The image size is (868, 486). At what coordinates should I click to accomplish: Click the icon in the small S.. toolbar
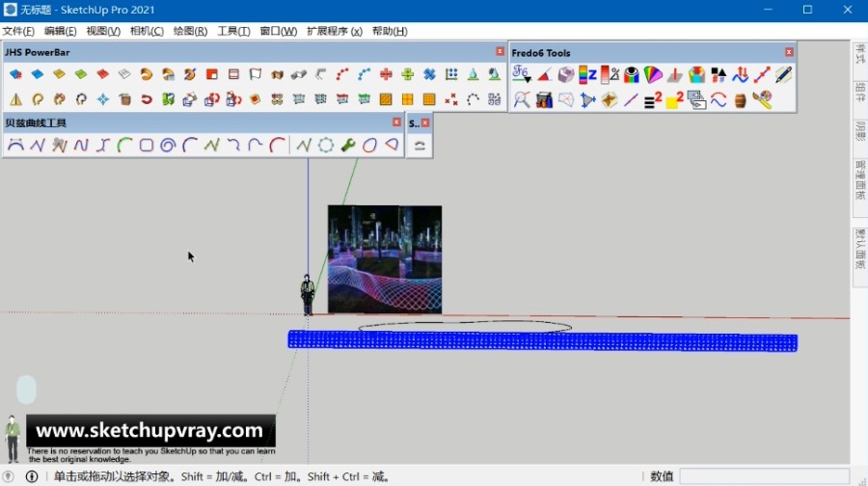pyautogui.click(x=420, y=146)
